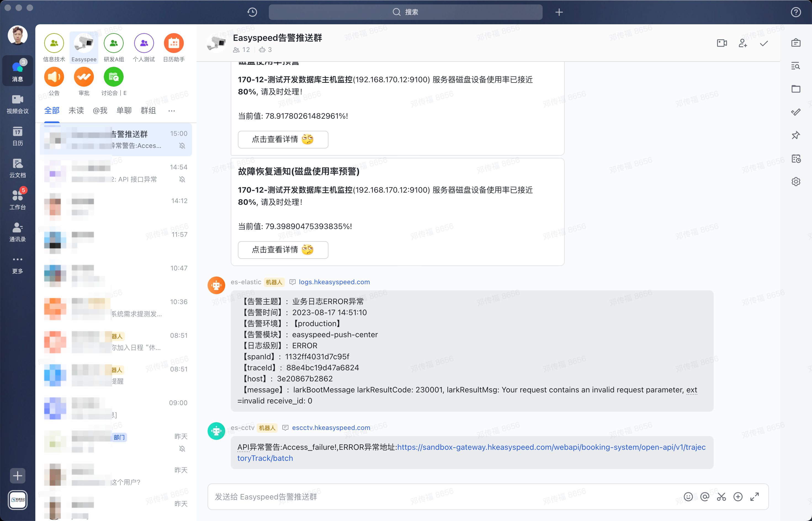This screenshot has width=812, height=521.
Task: Open 视频会议 video meeting
Action: 18,104
